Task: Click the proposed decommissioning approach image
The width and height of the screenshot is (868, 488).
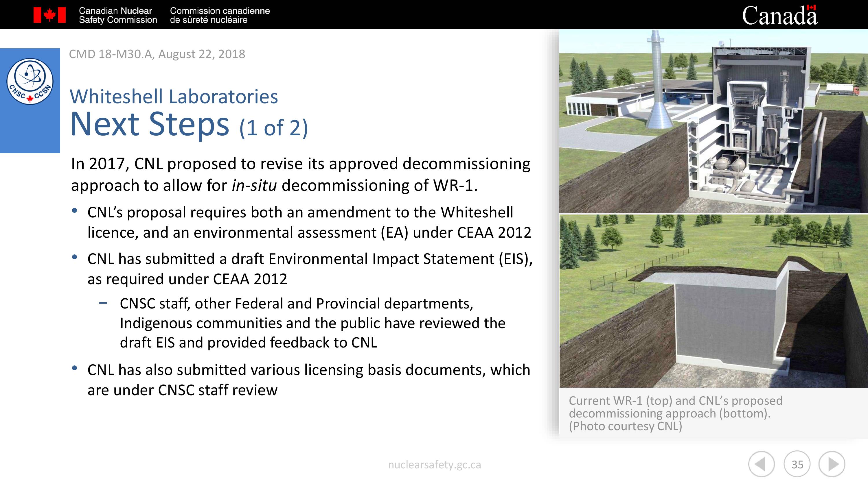Action: (x=713, y=301)
